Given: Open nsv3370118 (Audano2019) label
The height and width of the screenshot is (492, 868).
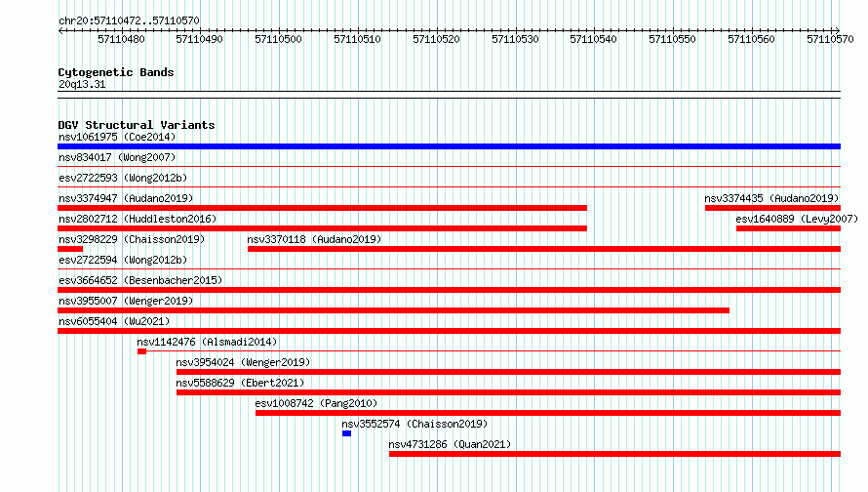Looking at the screenshot, I should (314, 239).
